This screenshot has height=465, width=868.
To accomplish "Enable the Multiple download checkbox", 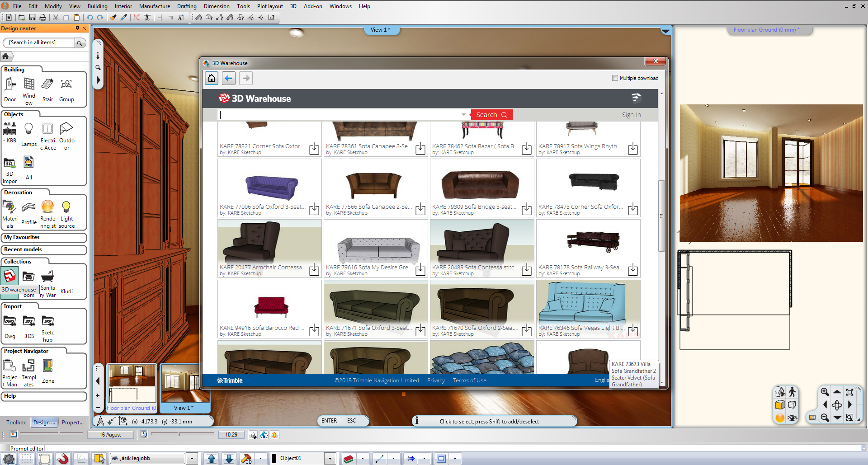I will click(x=615, y=78).
